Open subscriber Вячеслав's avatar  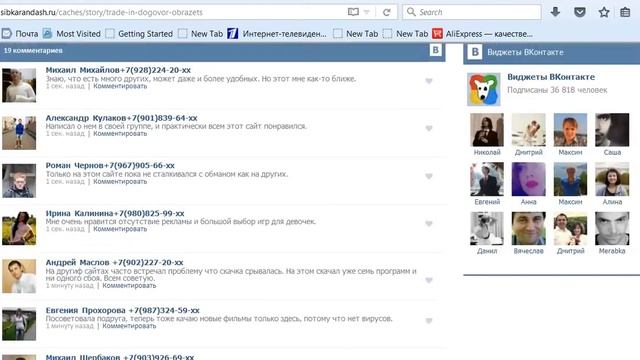pos(529,229)
